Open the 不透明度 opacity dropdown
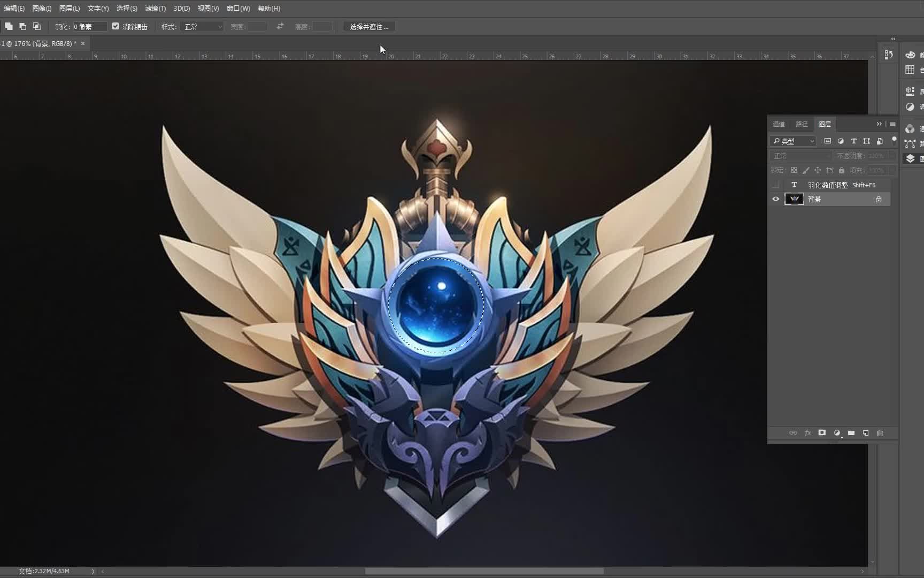 (x=892, y=156)
